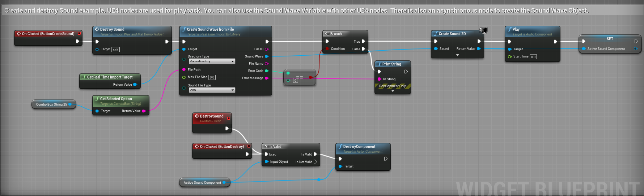Click the Error Code output pin
The image size is (644, 196).
coord(267,71)
